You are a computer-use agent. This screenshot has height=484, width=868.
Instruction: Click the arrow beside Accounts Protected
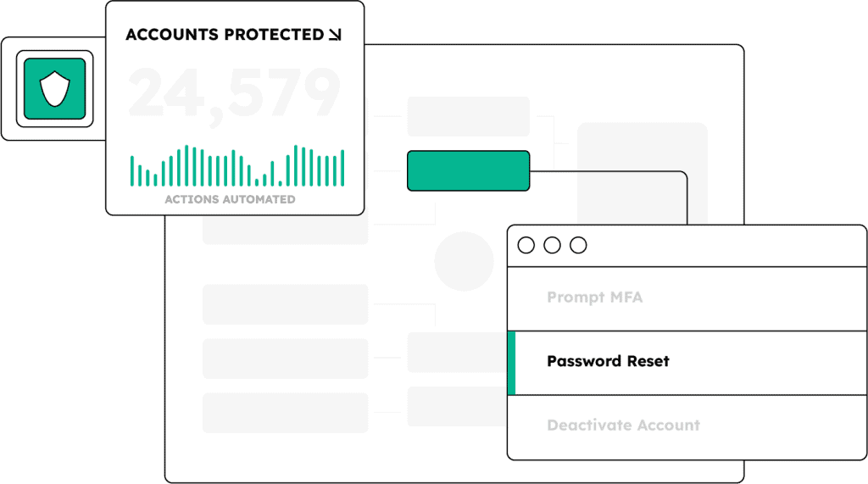pyautogui.click(x=336, y=35)
